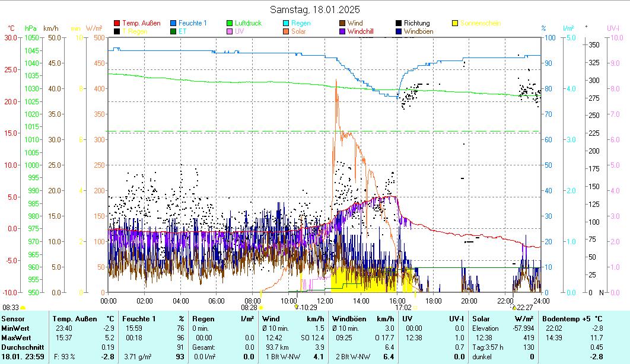This screenshot has height=364, width=630.
Task: Click the pink UV legend square
Action: (230, 31)
